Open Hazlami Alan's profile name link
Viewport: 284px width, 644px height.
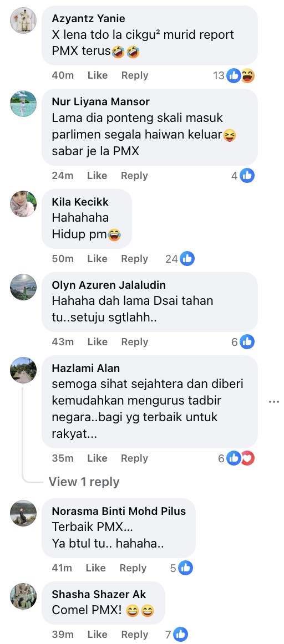[85, 369]
